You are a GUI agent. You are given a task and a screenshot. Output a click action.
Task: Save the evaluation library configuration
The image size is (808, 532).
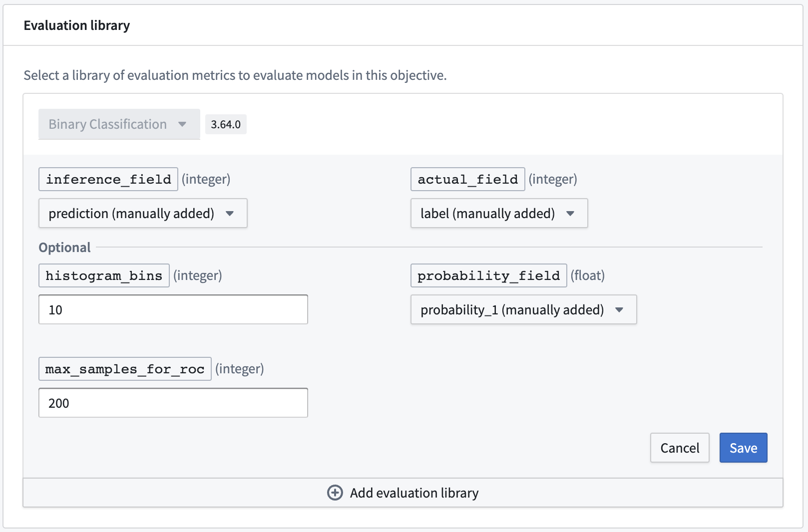coord(743,448)
